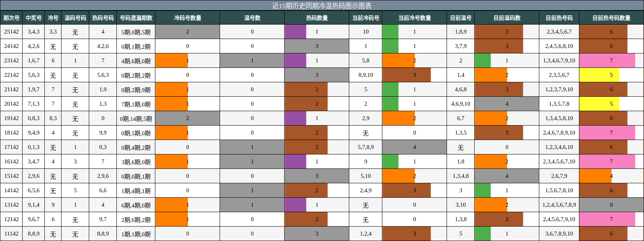Viewport: 644px width, 241px height.
Task: Click period cell 19142
Action: coord(11,118)
